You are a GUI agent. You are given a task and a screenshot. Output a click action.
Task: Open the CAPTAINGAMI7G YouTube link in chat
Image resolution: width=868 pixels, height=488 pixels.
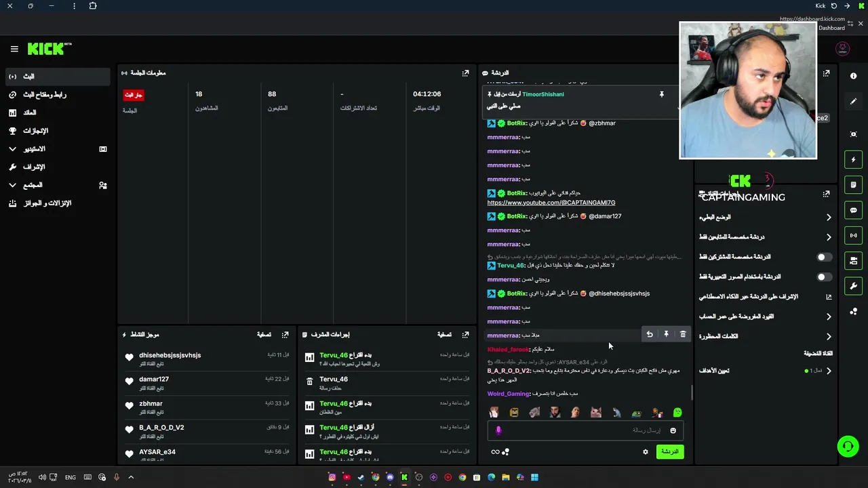551,203
